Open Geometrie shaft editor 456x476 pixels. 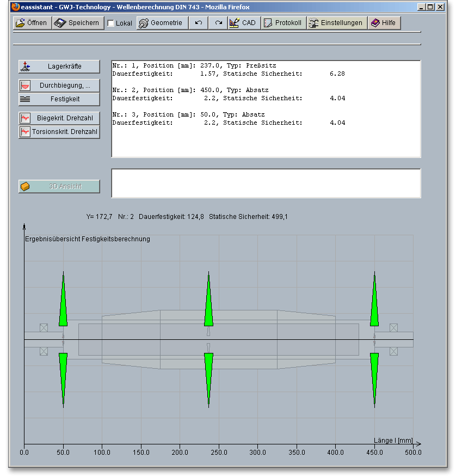[162, 23]
